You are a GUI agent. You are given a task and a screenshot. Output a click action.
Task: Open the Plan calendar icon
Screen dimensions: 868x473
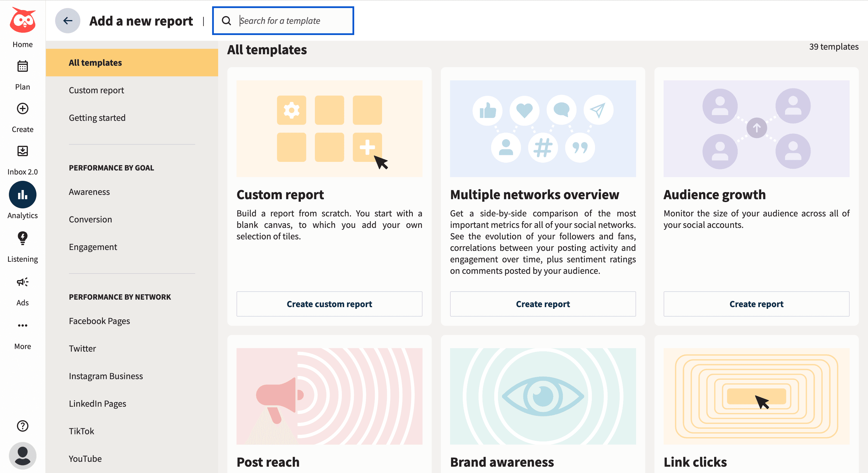click(23, 66)
